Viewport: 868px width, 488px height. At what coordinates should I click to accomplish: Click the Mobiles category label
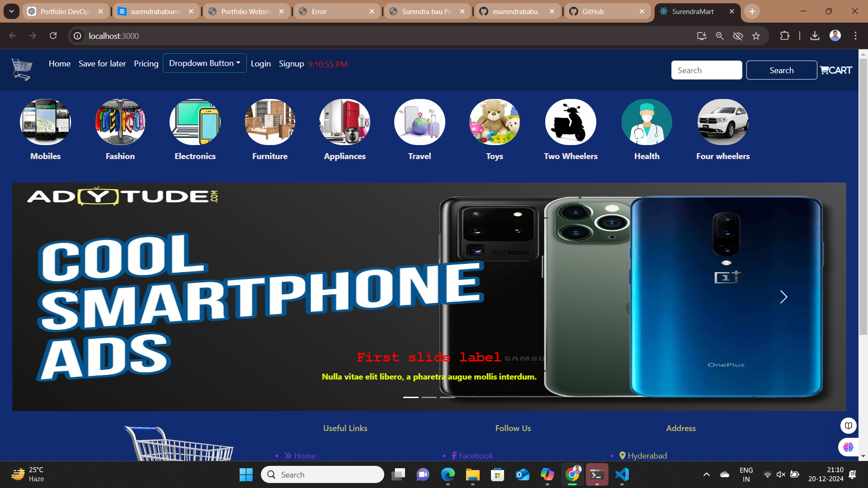(x=45, y=156)
